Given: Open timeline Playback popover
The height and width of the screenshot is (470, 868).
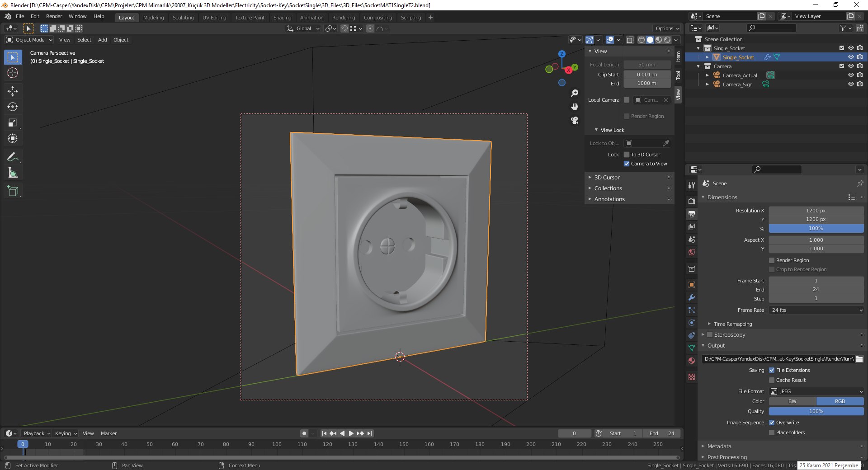Looking at the screenshot, I should (x=37, y=433).
